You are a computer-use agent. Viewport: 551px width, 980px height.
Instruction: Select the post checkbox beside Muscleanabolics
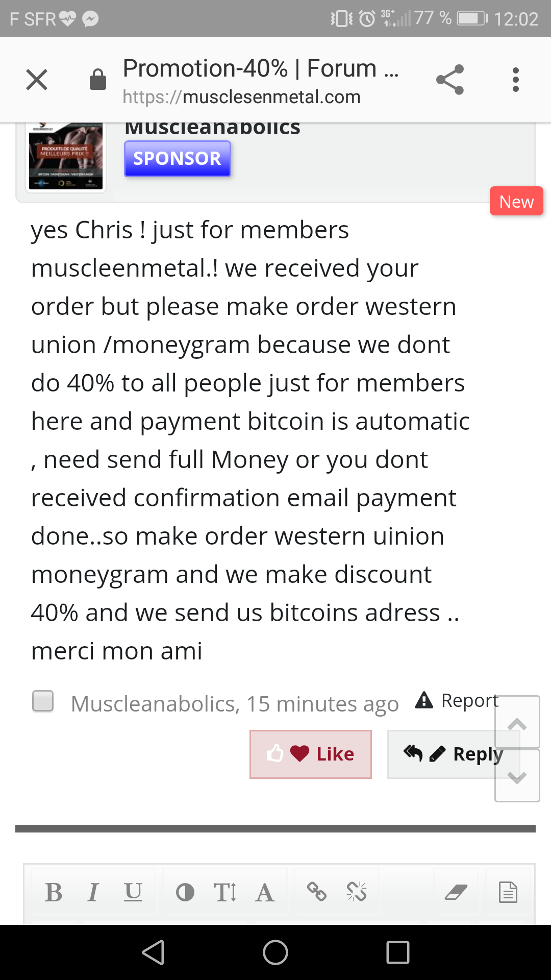(43, 701)
